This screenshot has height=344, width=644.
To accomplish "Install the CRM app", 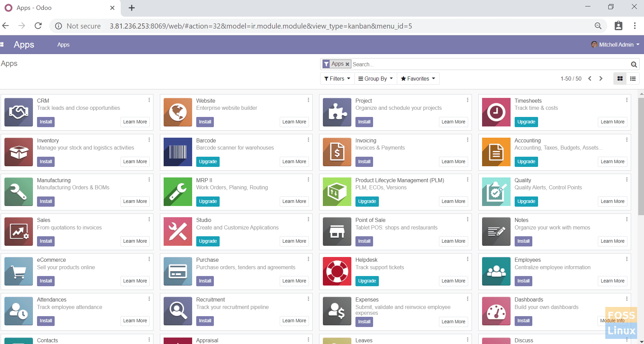I will click(x=46, y=122).
